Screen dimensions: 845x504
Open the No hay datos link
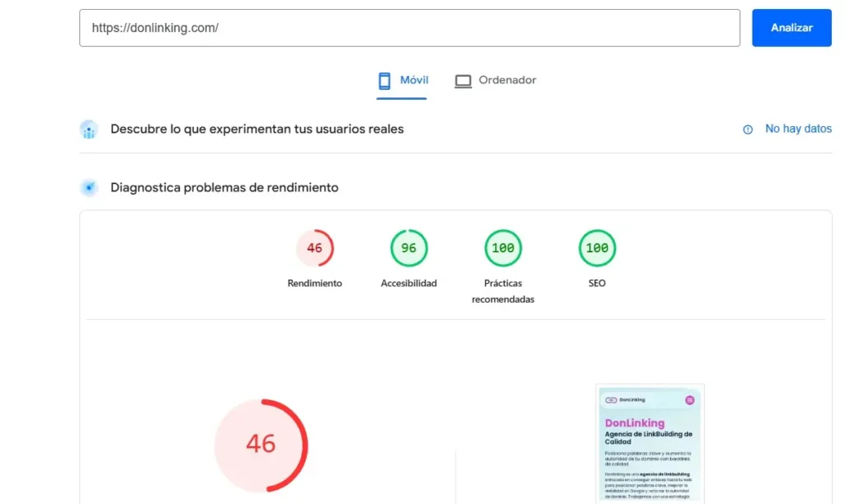798,129
